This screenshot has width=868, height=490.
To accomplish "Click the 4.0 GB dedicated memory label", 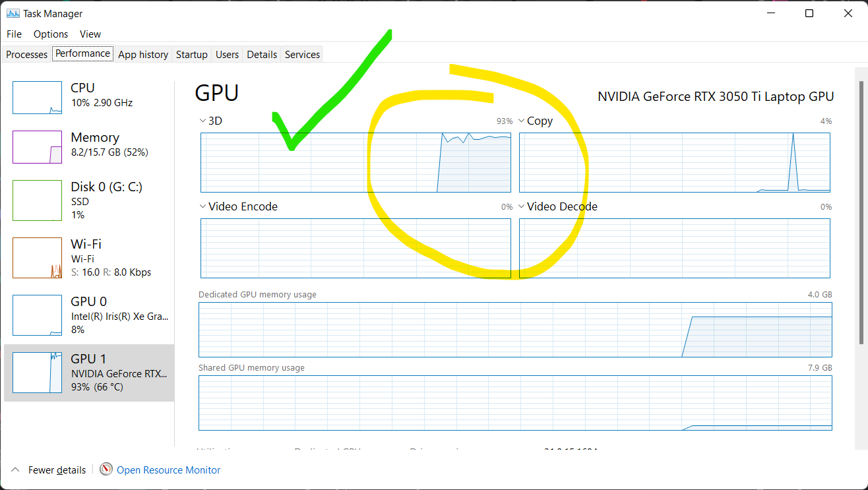I will [820, 295].
